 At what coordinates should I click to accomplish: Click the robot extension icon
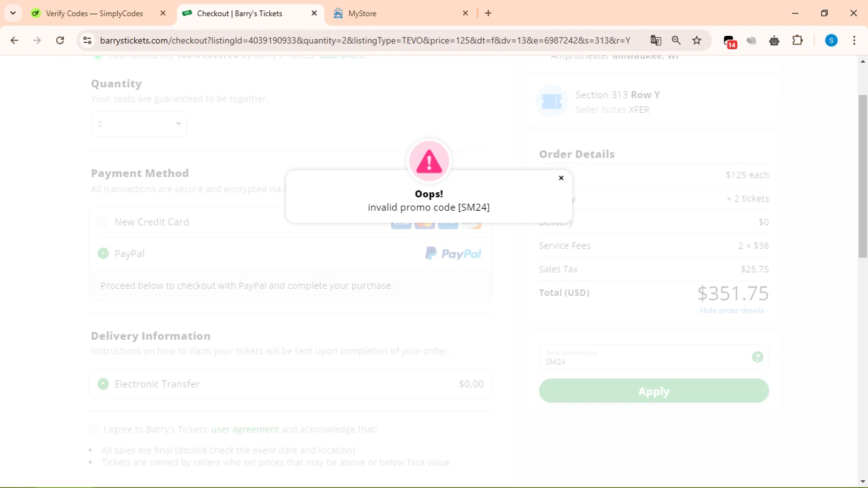(774, 41)
